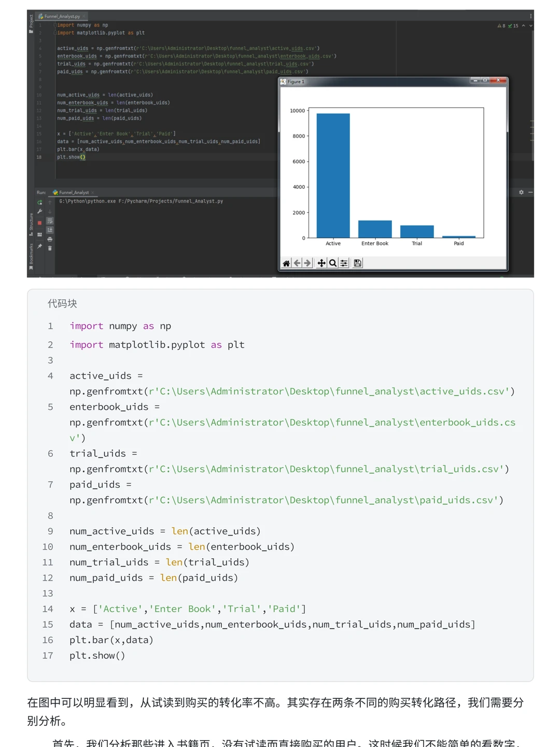Click the Enter Book bar in the chart
The image size is (560, 747).
[375, 229]
